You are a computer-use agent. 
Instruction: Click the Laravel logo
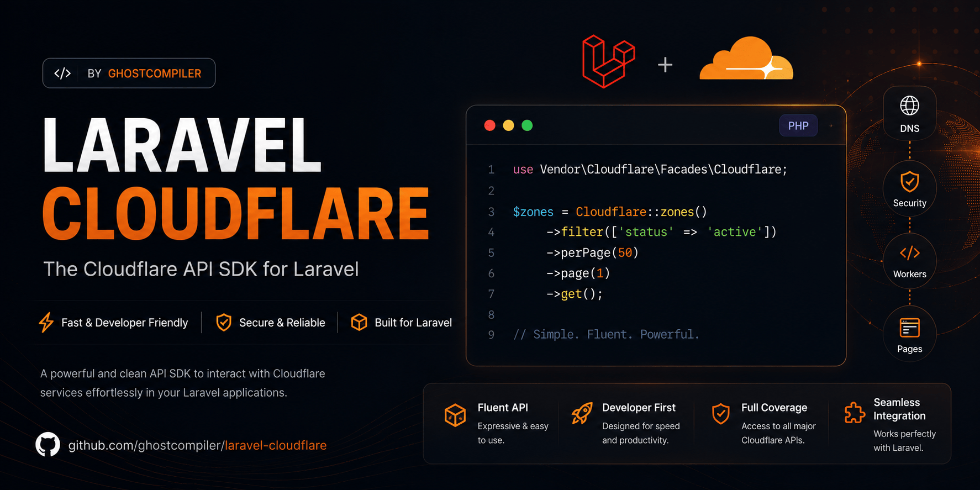pos(608,61)
